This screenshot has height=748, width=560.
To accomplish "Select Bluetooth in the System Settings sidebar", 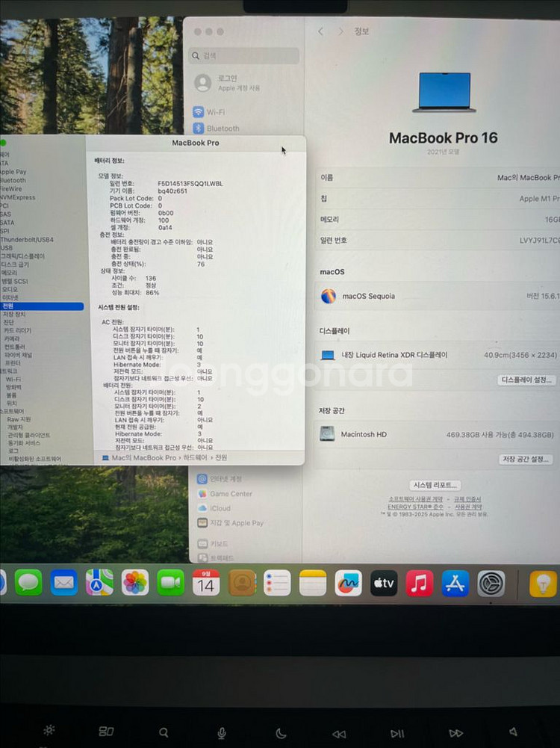I will pos(216,129).
